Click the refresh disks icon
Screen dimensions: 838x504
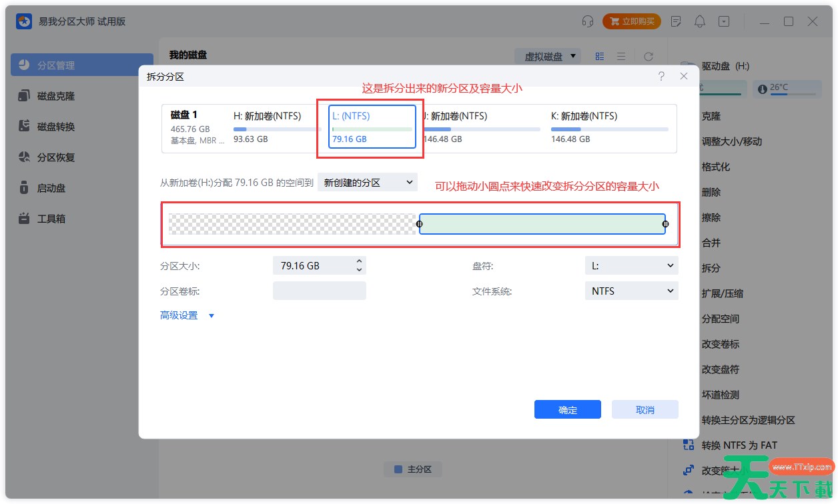click(648, 57)
